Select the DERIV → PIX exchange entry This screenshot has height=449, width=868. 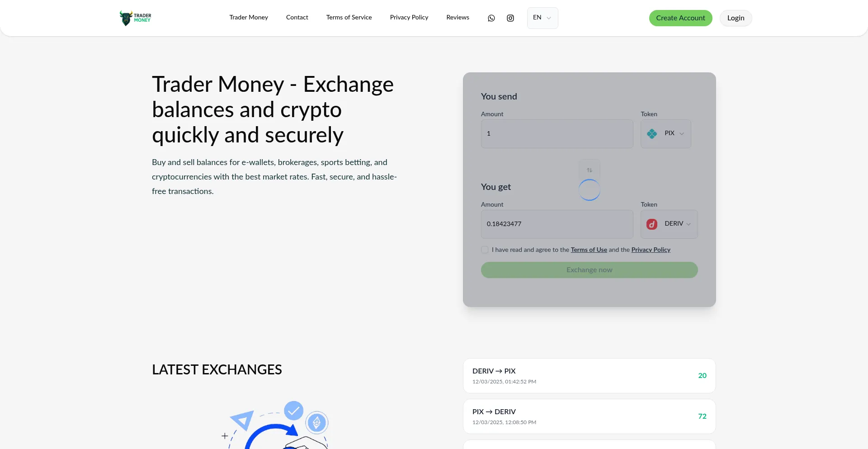589,376
